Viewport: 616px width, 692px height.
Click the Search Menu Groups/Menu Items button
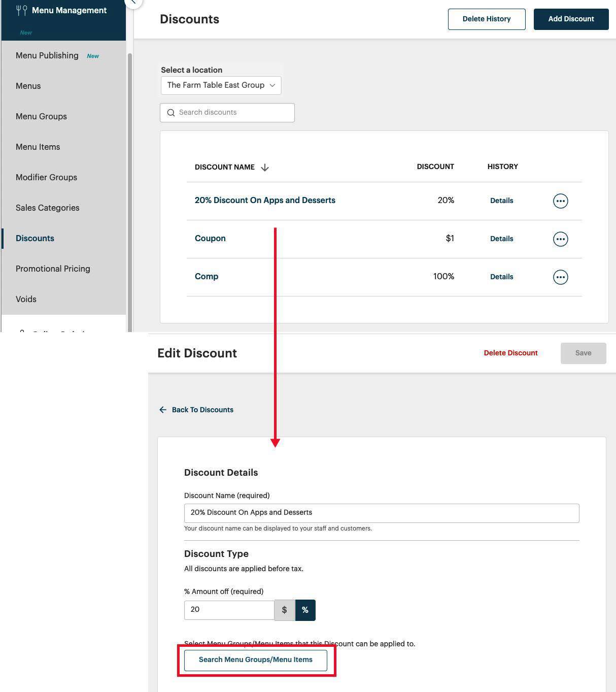coord(256,660)
